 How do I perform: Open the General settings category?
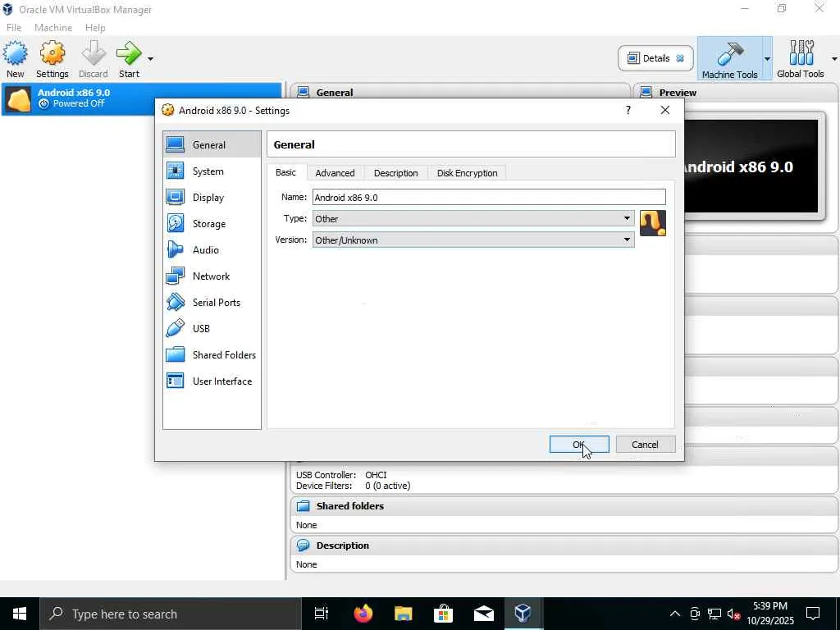tap(212, 144)
